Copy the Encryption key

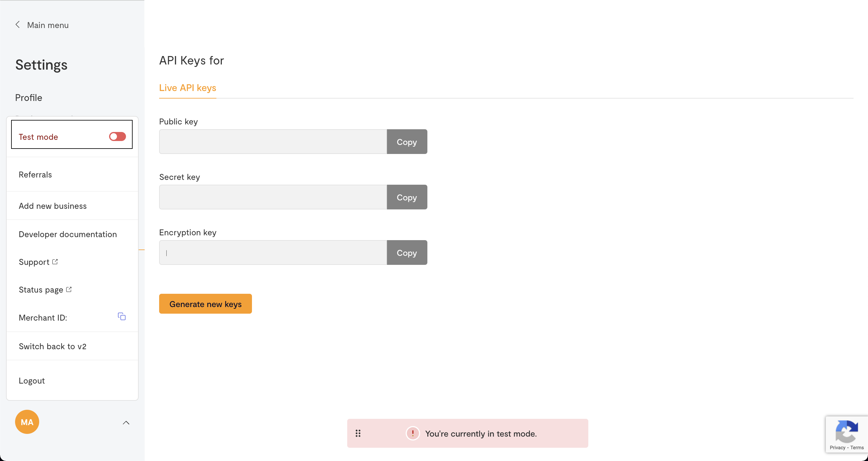click(407, 253)
